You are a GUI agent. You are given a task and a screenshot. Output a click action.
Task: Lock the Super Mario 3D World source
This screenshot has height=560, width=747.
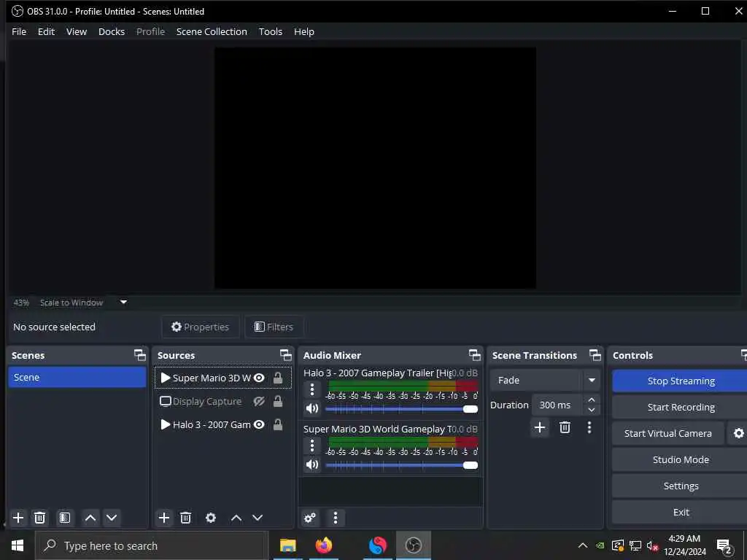point(278,378)
